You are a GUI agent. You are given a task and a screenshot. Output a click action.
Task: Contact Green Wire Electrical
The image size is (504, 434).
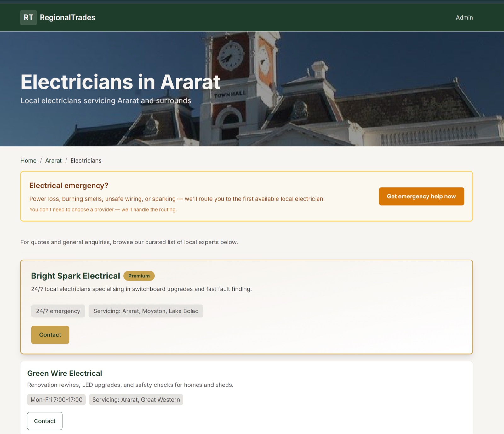45,421
